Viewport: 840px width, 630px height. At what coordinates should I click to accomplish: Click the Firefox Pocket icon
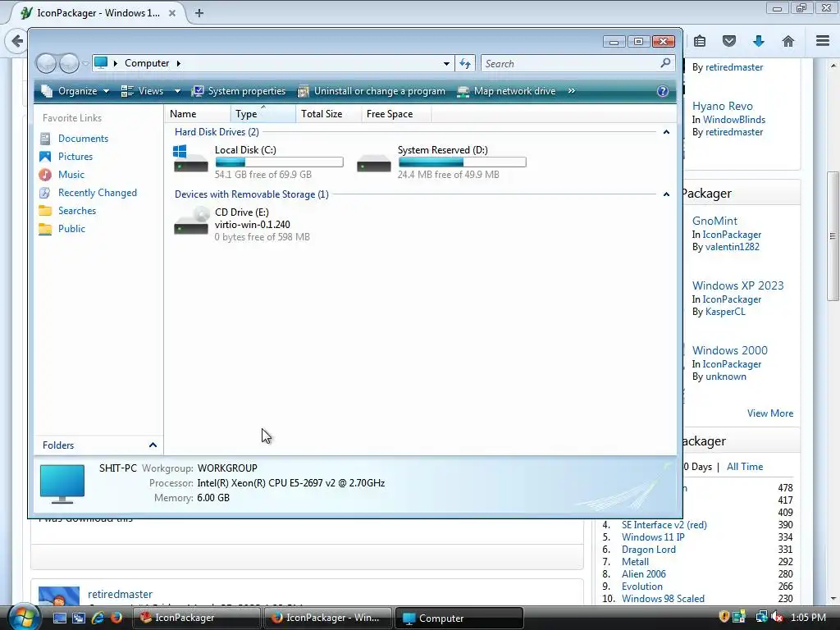729,41
